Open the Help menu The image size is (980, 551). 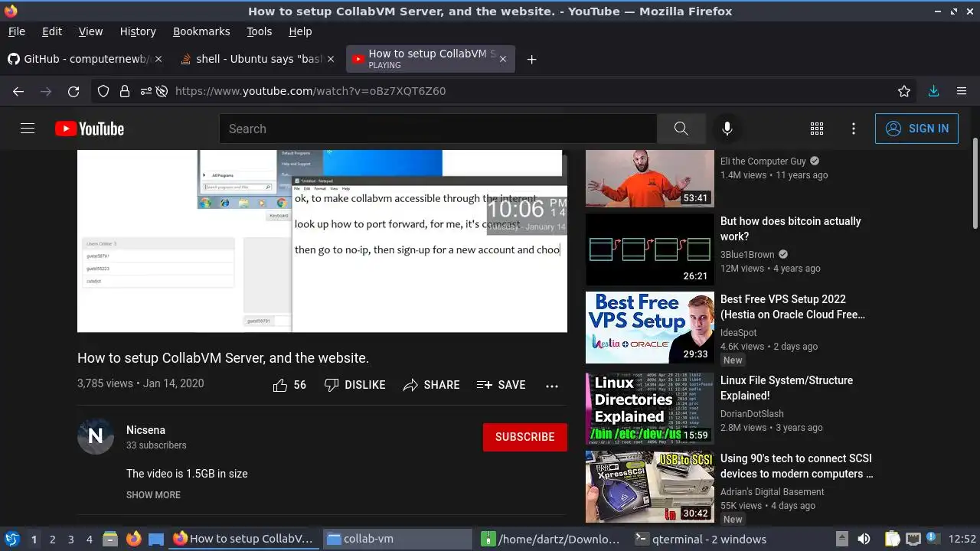click(x=300, y=31)
